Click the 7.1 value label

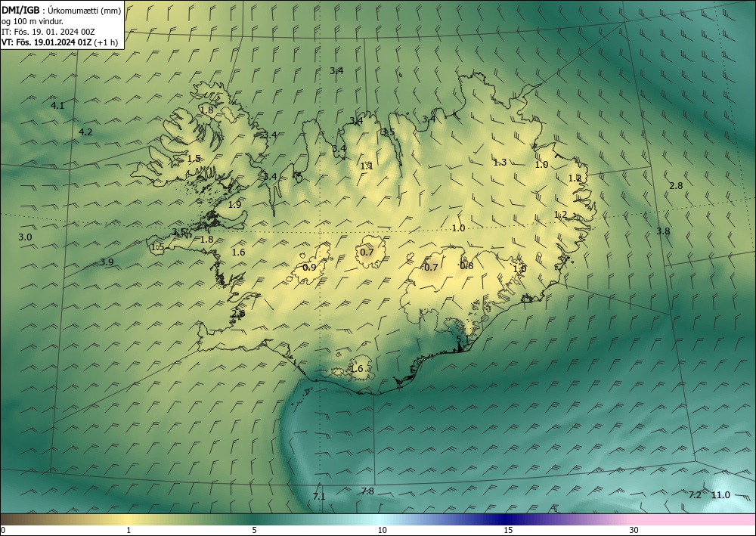[319, 497]
